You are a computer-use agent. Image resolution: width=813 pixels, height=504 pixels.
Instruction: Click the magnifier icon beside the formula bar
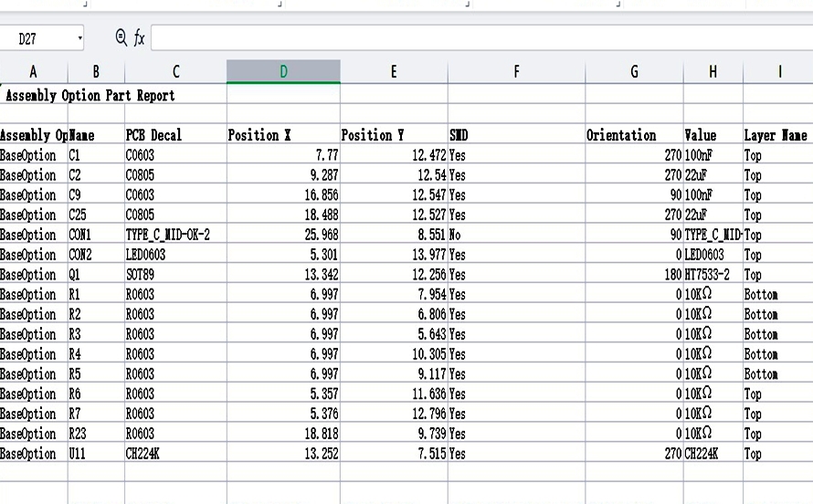(x=121, y=38)
